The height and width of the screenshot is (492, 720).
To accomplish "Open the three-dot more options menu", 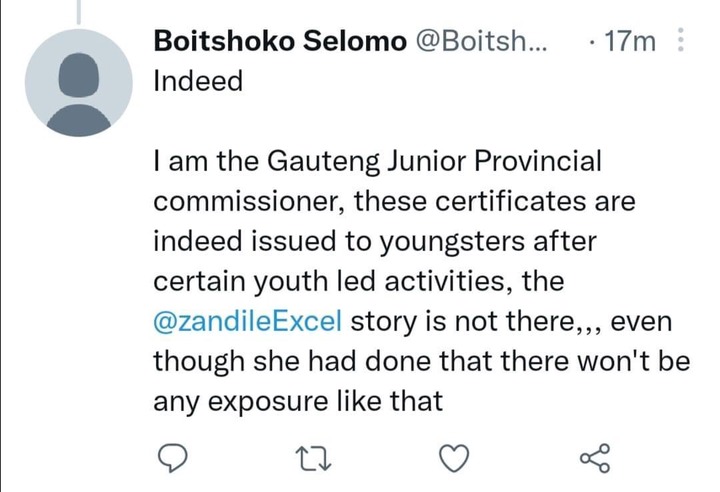I will tap(681, 40).
